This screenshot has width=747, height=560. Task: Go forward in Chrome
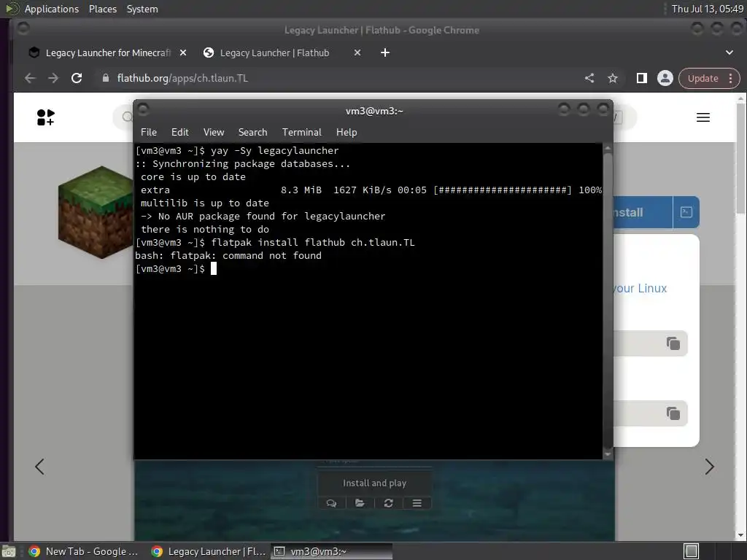pyautogui.click(x=53, y=79)
